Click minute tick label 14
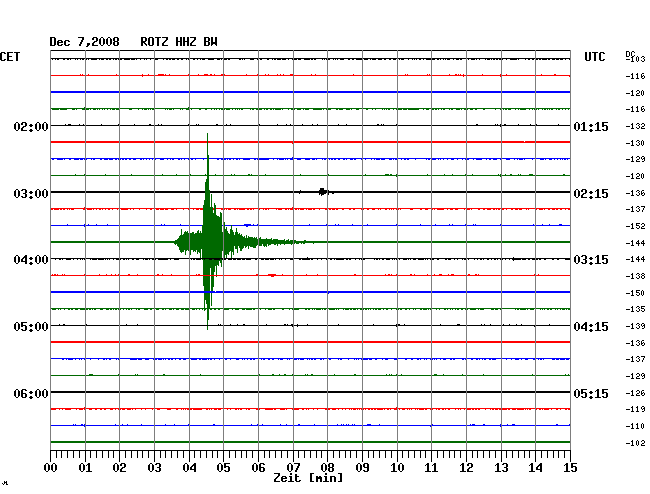 pos(535,467)
